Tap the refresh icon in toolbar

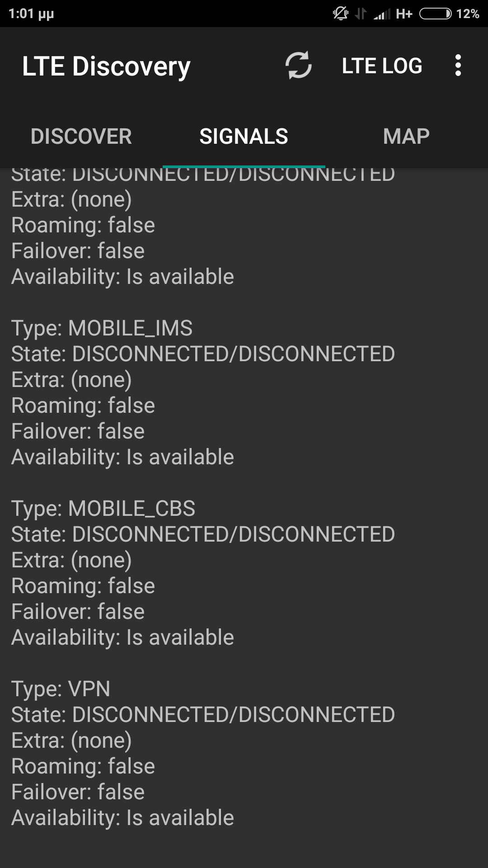tap(298, 66)
